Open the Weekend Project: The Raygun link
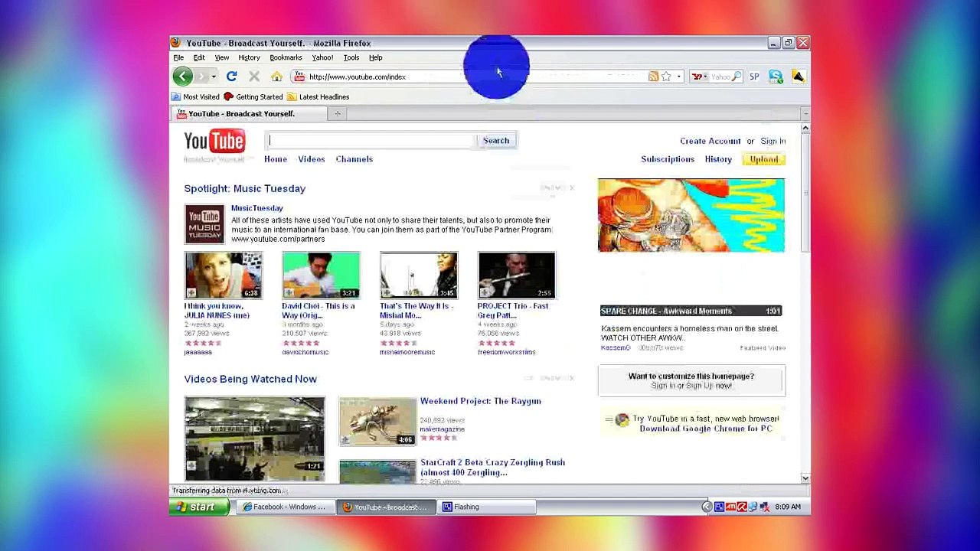 click(481, 401)
